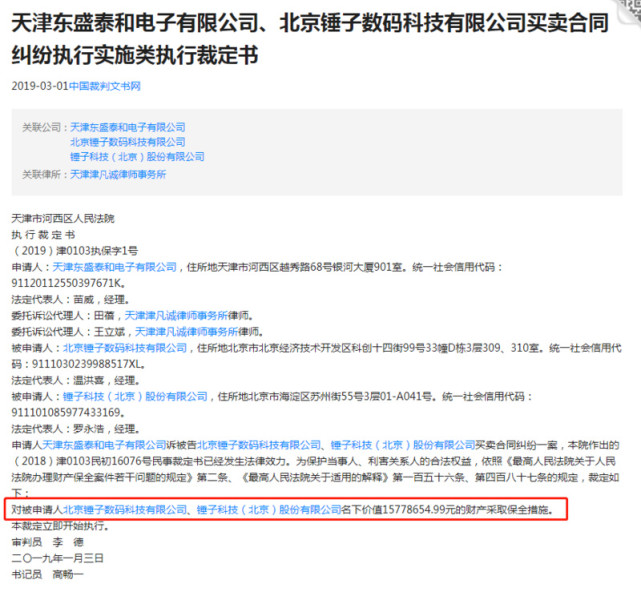Open 天津津凡诚律师事务所 next to 关联律所
Viewport: 641px width, 592px height.
tap(118, 175)
